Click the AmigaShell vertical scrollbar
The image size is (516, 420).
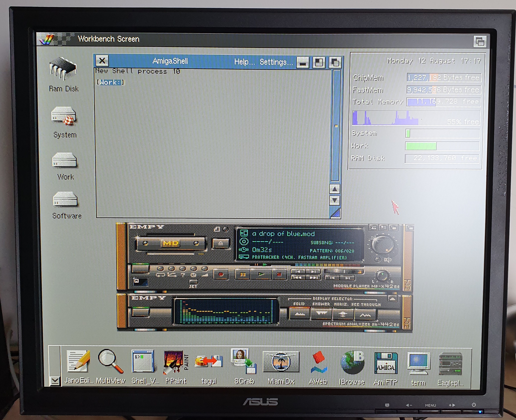click(336, 126)
